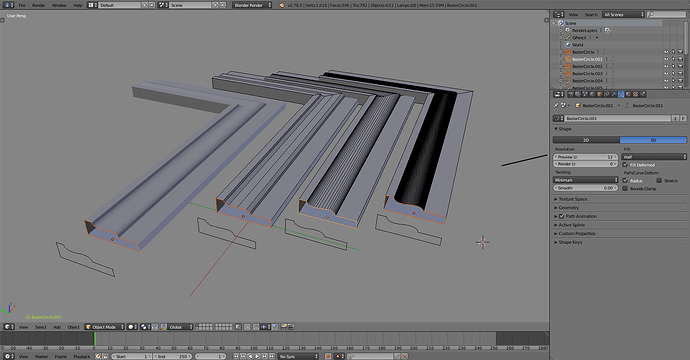Play animation in reverse in timeline
This screenshot has height=360, width=690.
coord(250,356)
